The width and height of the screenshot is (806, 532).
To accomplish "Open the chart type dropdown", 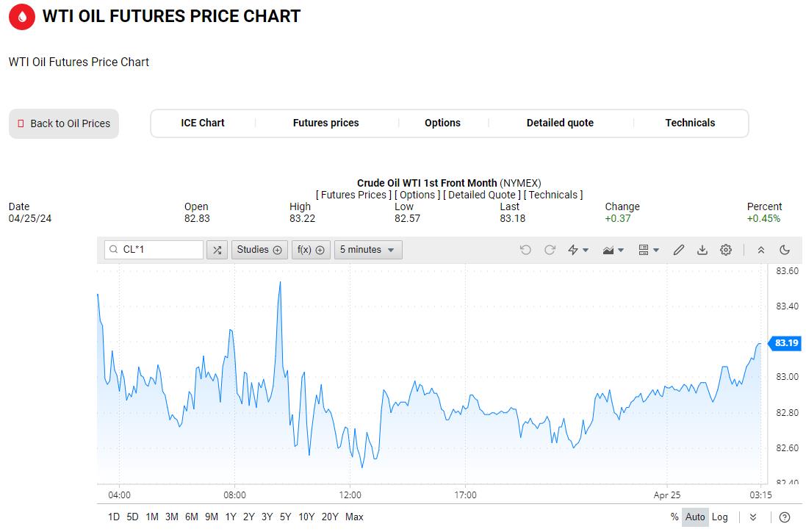I will click(x=614, y=250).
